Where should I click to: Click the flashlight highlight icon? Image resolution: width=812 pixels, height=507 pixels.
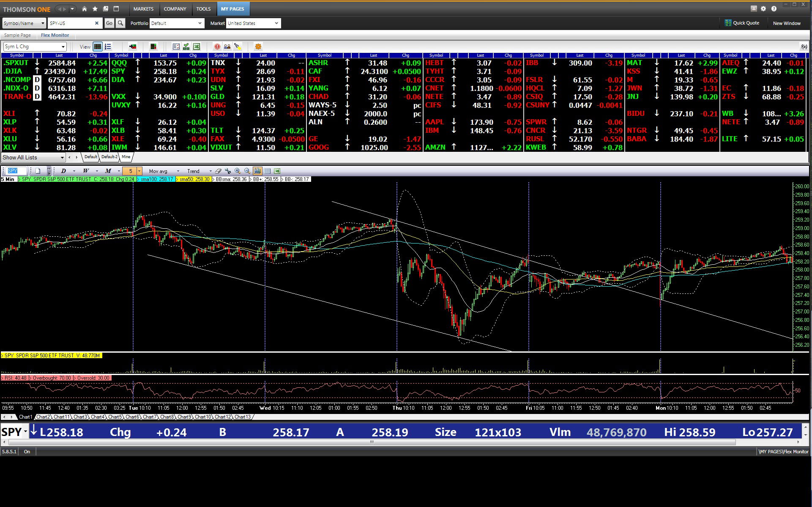tap(238, 47)
